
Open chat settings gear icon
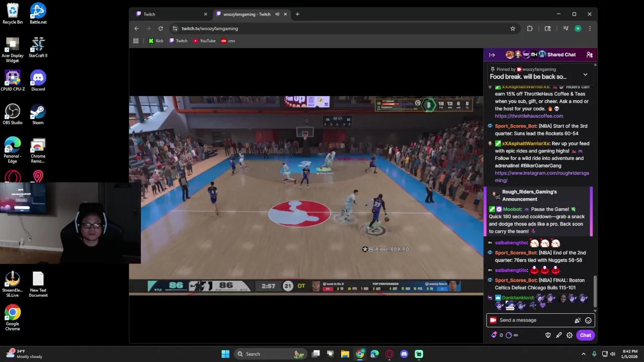coord(570,335)
